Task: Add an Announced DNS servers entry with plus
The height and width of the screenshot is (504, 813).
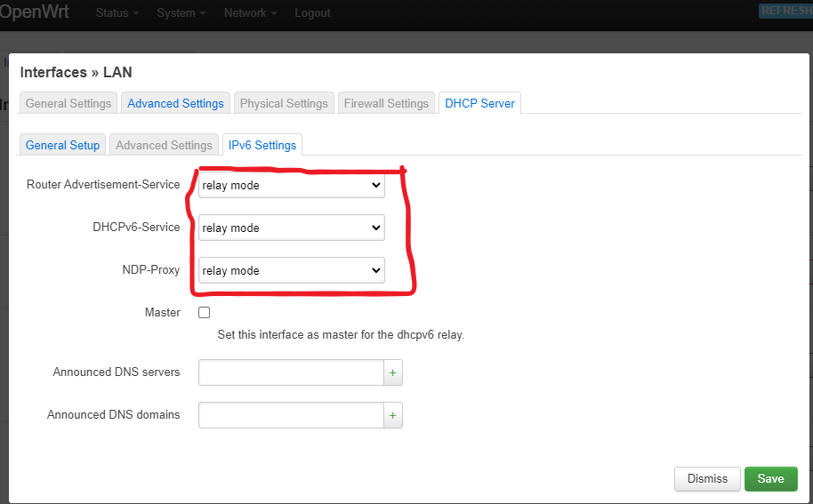Action: [x=392, y=372]
